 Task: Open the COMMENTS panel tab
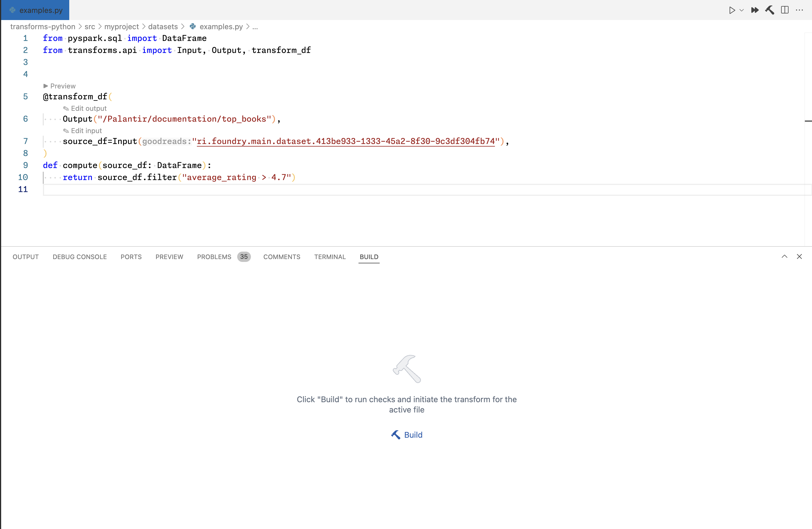(x=282, y=257)
